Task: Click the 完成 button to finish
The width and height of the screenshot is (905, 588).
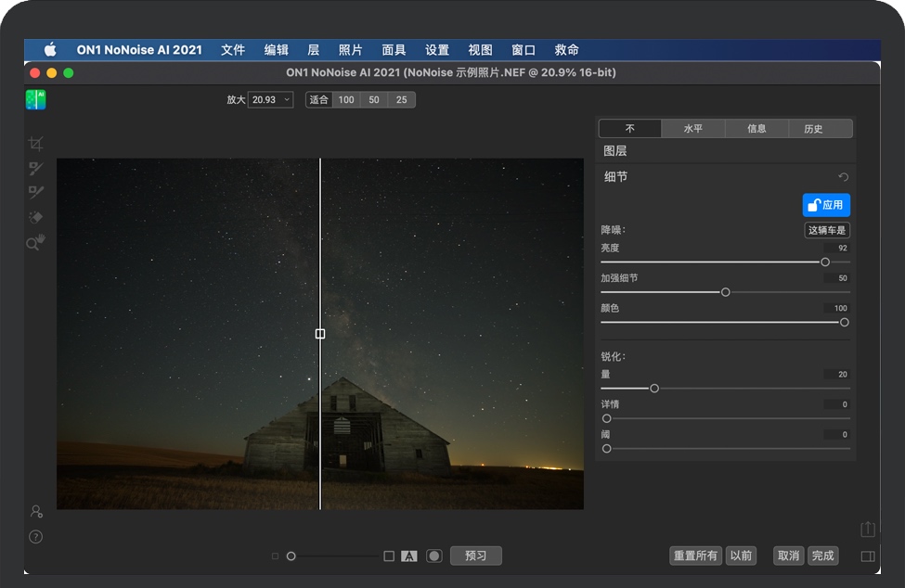Action: coord(822,556)
